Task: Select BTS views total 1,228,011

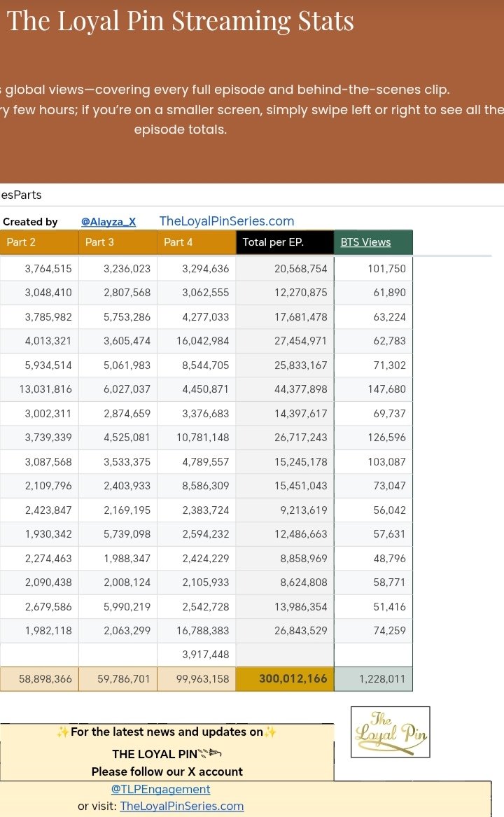Action: pyautogui.click(x=374, y=678)
